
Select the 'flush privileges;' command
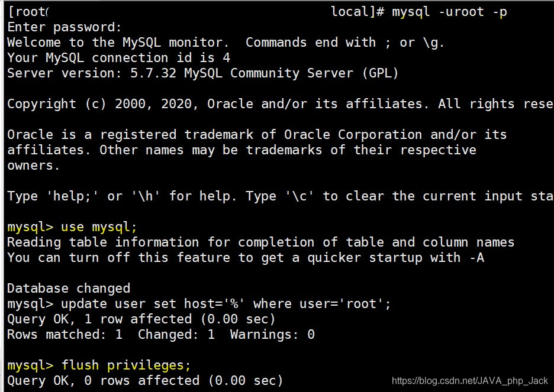[126, 365]
